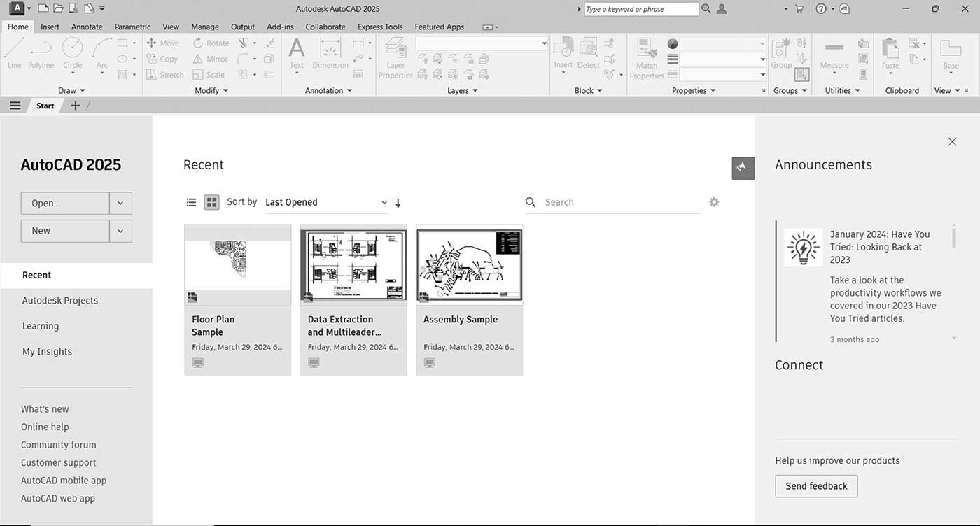980x526 pixels.
Task: Open the Autodesk App Store cart icon
Action: click(x=799, y=8)
